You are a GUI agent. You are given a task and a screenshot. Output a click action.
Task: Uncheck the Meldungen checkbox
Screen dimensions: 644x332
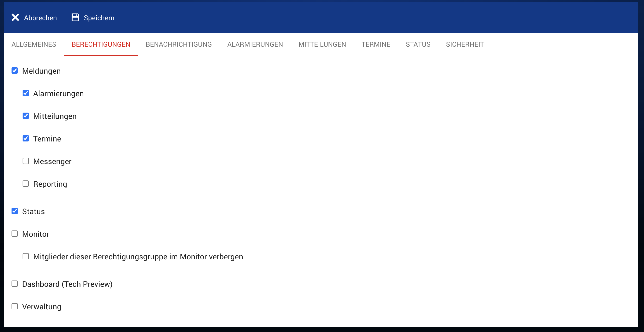pyautogui.click(x=15, y=70)
